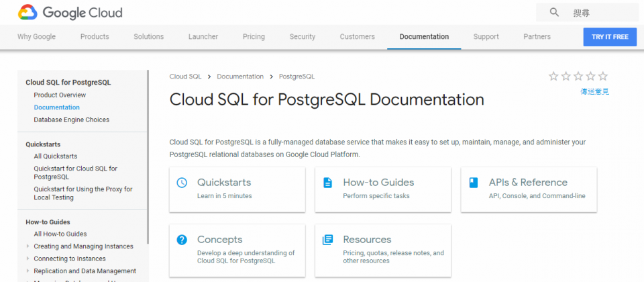
Task: Click Cloud SQL breadcrumb link
Action: [x=185, y=77]
